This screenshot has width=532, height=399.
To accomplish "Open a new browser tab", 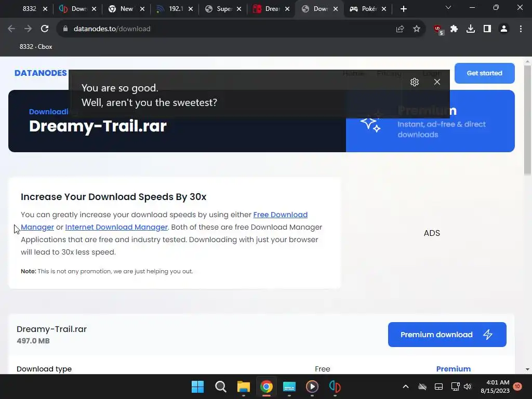I will point(403,9).
